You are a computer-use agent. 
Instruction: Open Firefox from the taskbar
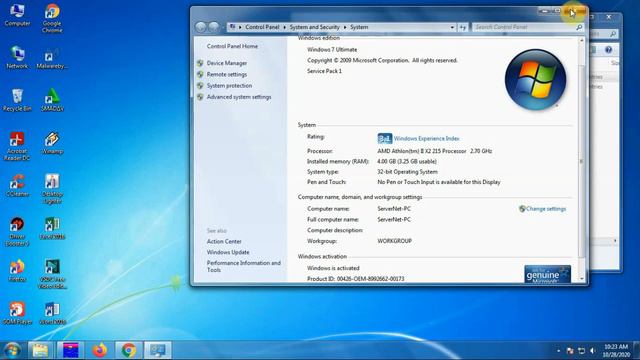click(99, 350)
